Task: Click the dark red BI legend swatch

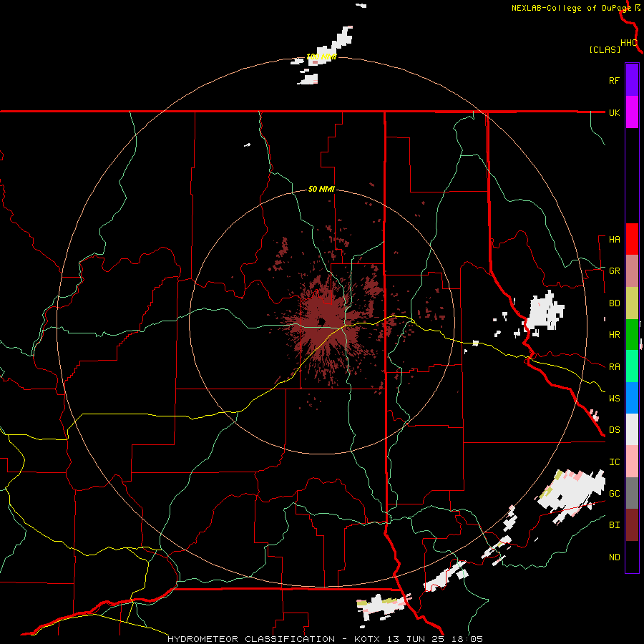Action: pos(632,525)
